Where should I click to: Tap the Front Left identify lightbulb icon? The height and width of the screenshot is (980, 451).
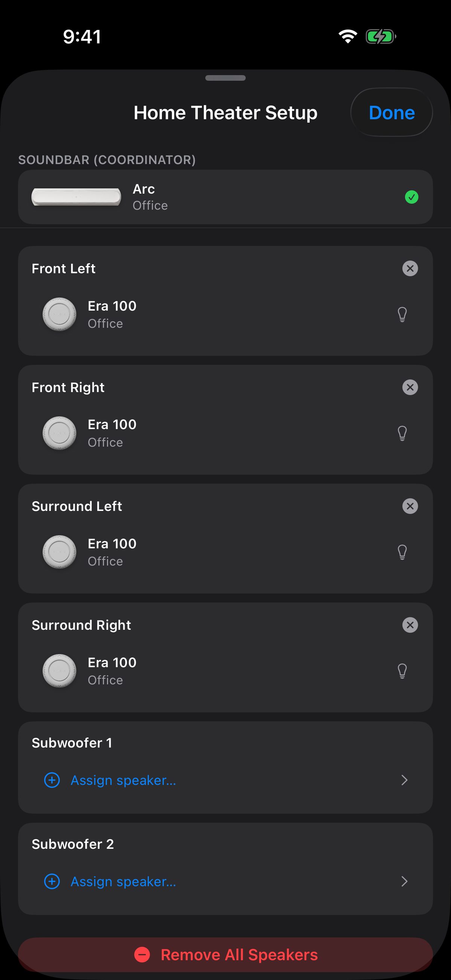pyautogui.click(x=402, y=315)
